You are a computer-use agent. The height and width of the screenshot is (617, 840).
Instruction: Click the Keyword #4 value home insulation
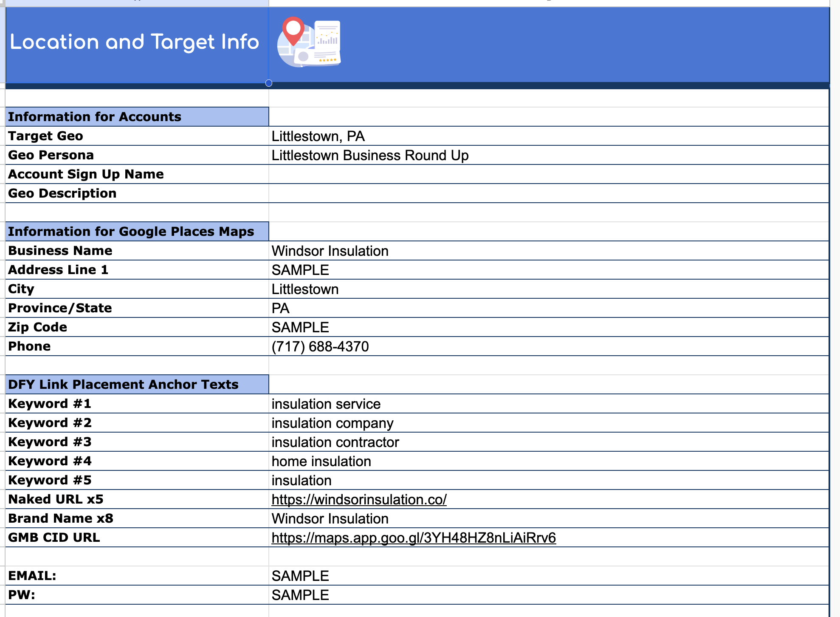[x=321, y=461]
